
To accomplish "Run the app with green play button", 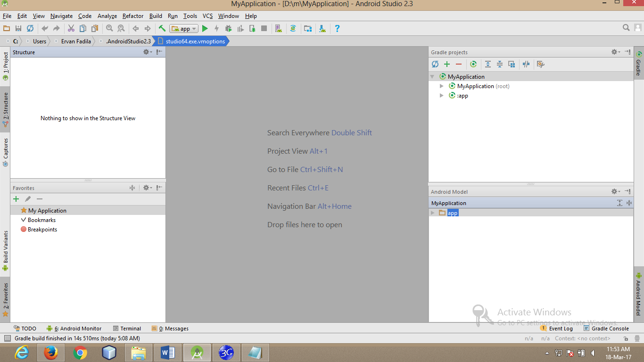I will [x=205, y=28].
